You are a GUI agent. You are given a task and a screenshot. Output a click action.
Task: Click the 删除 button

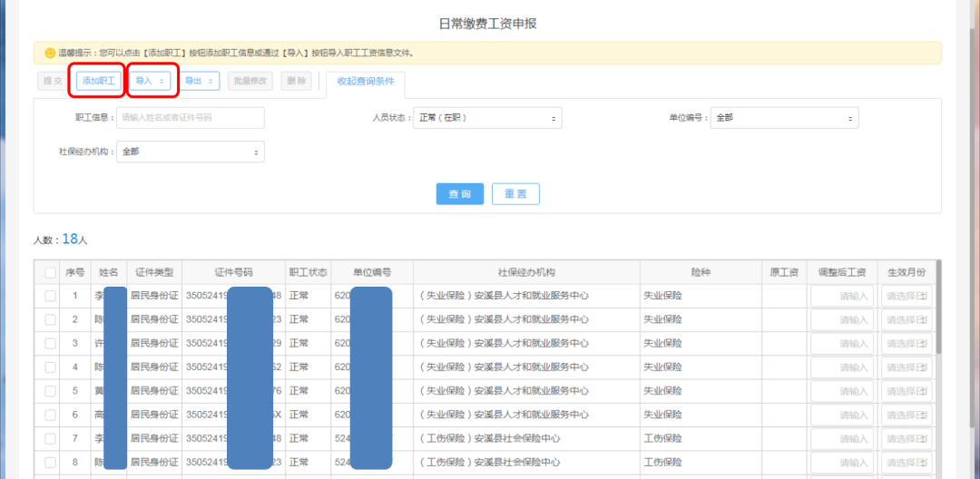[296, 81]
